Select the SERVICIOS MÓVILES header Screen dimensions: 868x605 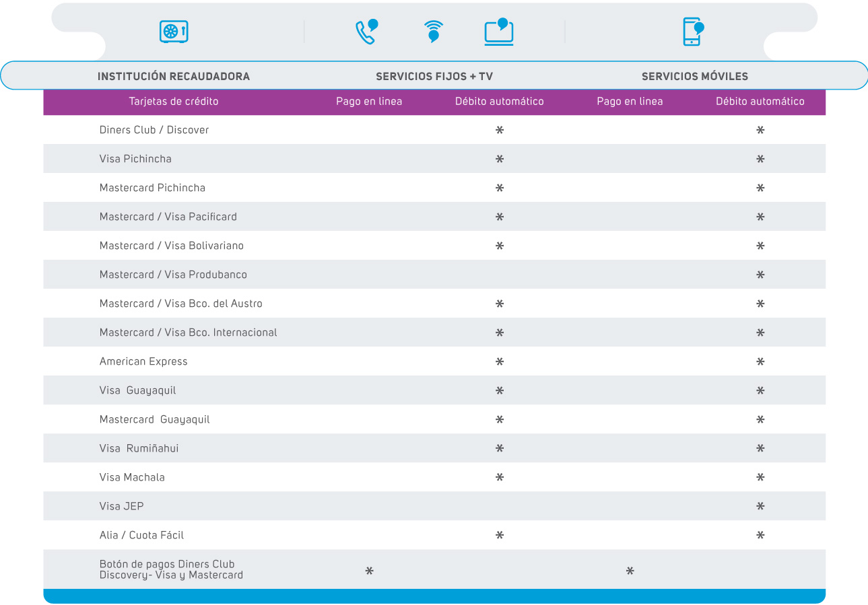pos(695,76)
